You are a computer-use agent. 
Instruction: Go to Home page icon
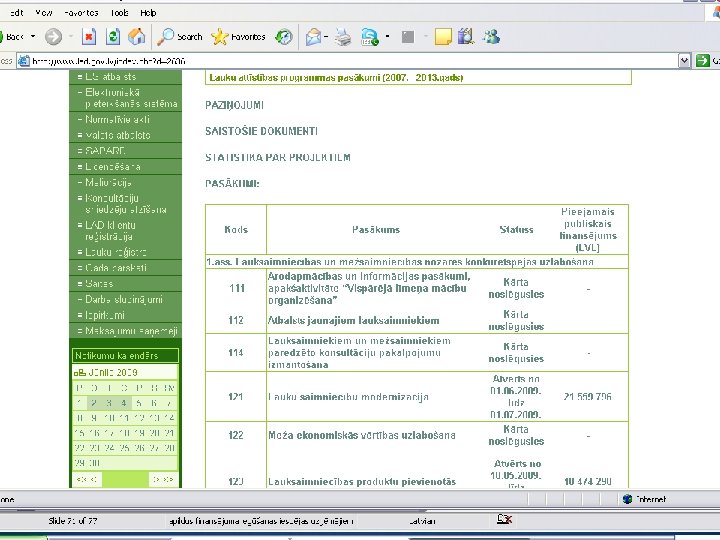136,37
